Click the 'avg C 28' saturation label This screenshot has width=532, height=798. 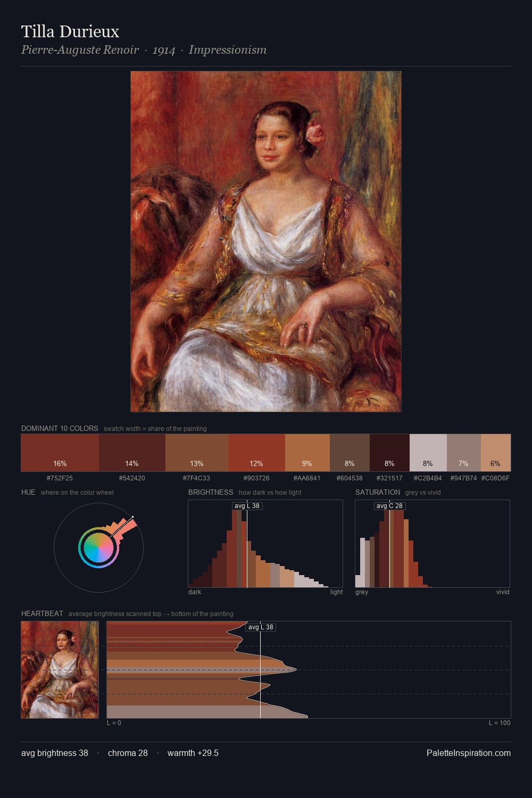click(x=389, y=506)
